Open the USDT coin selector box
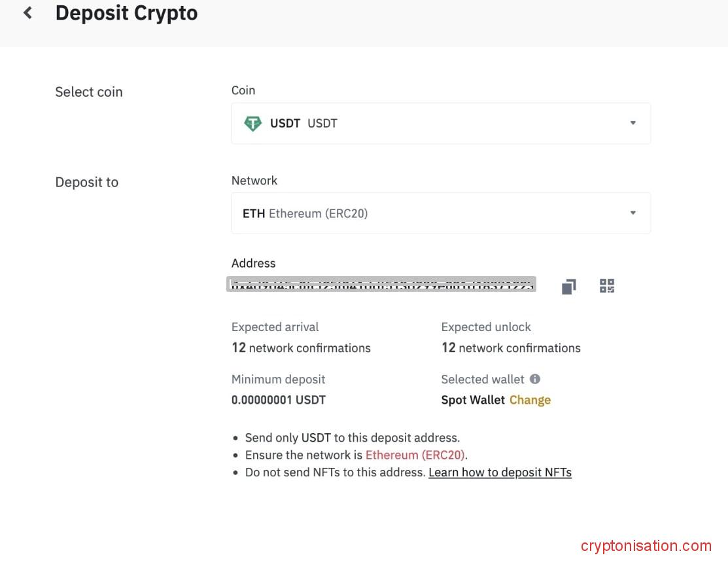The image size is (728, 566). pyautogui.click(x=440, y=123)
